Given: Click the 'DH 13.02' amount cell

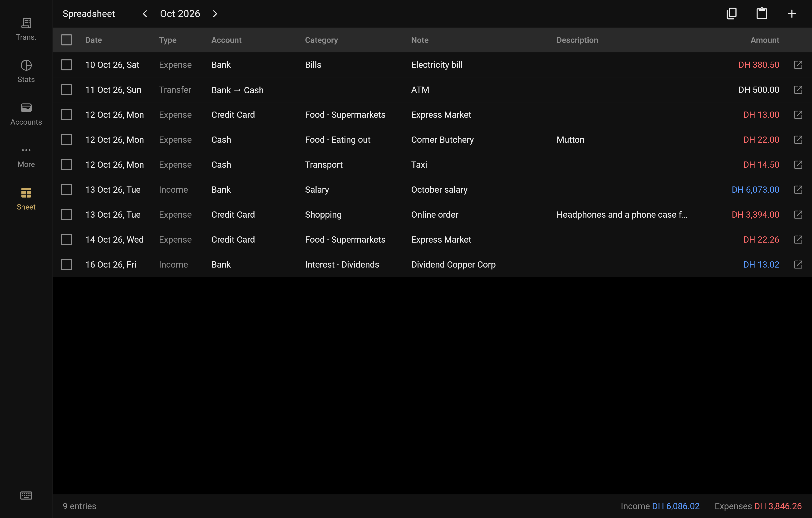Looking at the screenshot, I should pyautogui.click(x=761, y=264).
